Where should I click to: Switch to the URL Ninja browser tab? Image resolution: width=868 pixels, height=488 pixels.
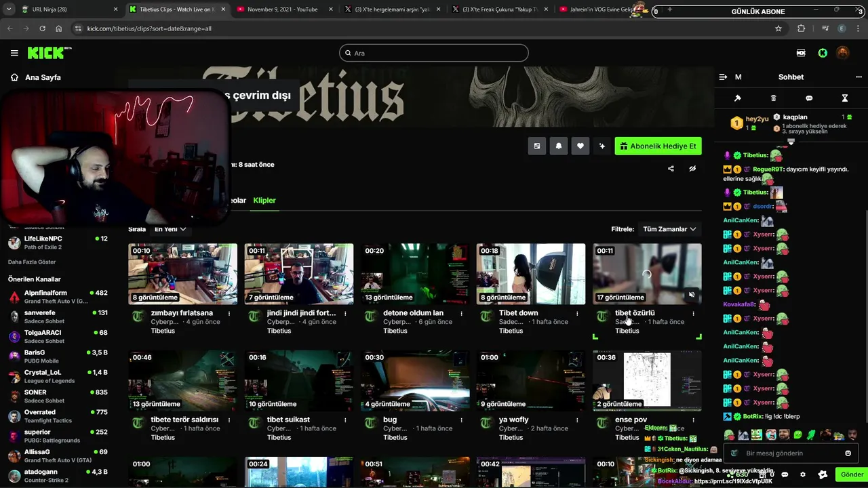click(68, 9)
